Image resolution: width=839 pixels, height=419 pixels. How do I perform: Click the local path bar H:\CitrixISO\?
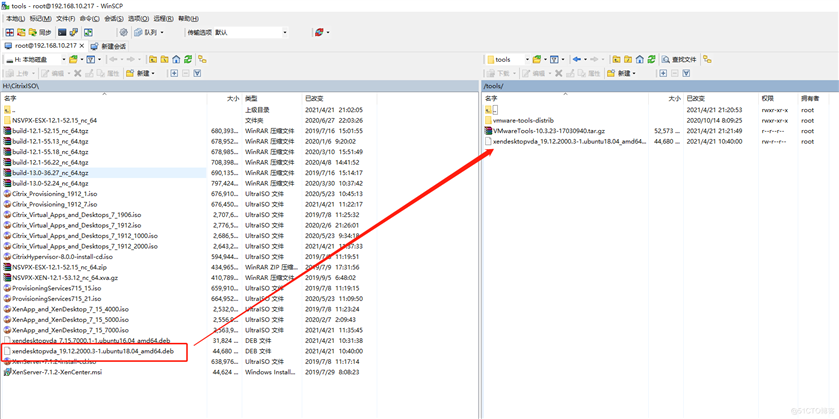coord(239,86)
